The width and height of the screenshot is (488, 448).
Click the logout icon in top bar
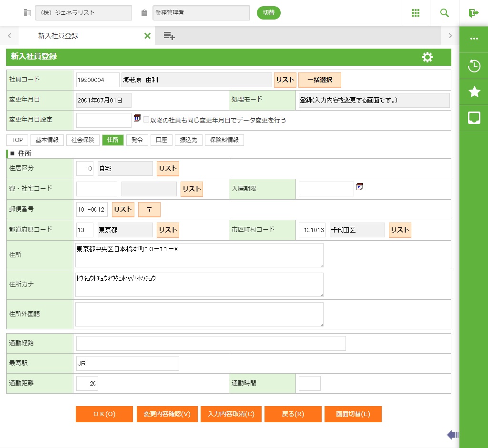point(473,13)
